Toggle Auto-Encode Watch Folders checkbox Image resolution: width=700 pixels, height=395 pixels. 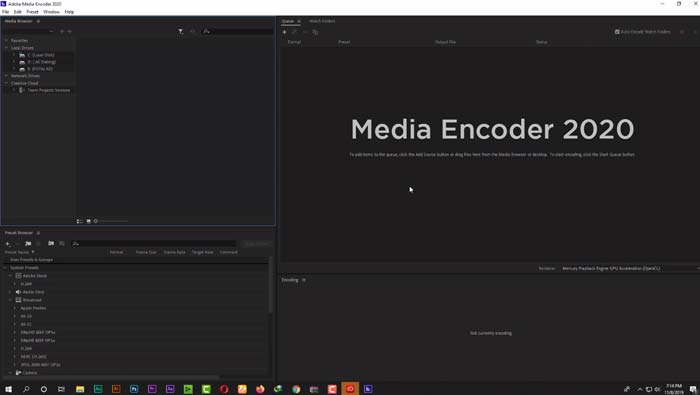pyautogui.click(x=617, y=32)
